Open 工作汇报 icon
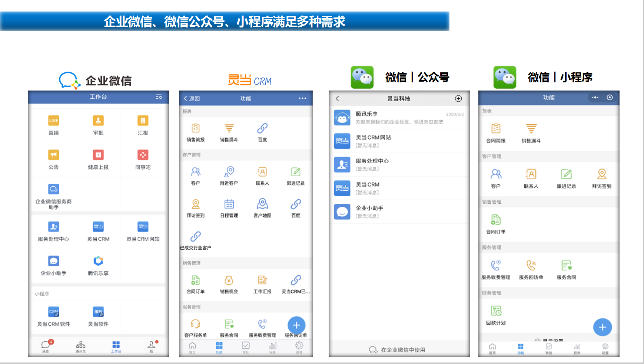Screen dimensions: 644x364 tap(262, 280)
